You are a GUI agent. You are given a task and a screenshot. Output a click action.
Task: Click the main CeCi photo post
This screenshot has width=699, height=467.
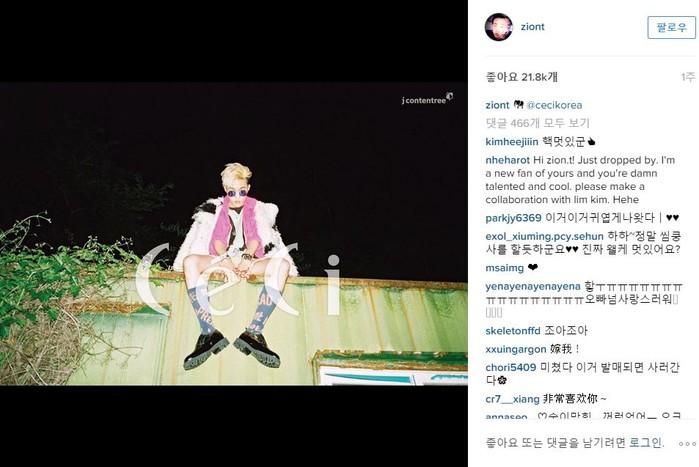tap(234, 234)
